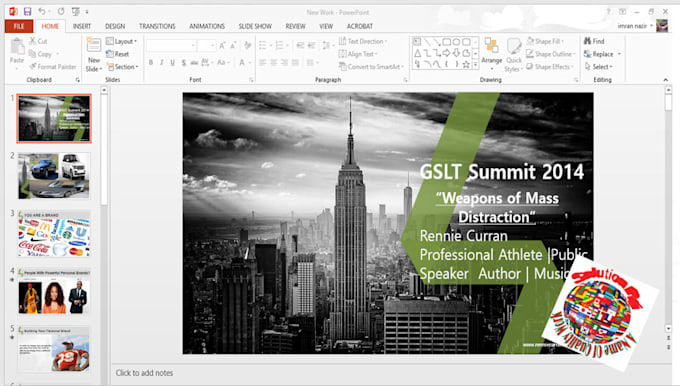Click the Find button
The width and height of the screenshot is (680, 386).
(x=594, y=41)
